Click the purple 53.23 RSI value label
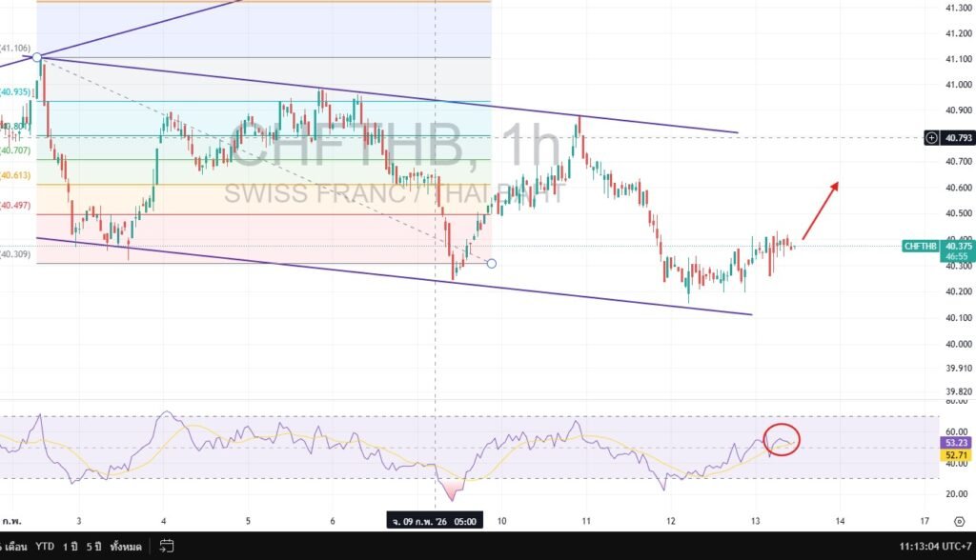976x560 pixels. click(x=956, y=444)
